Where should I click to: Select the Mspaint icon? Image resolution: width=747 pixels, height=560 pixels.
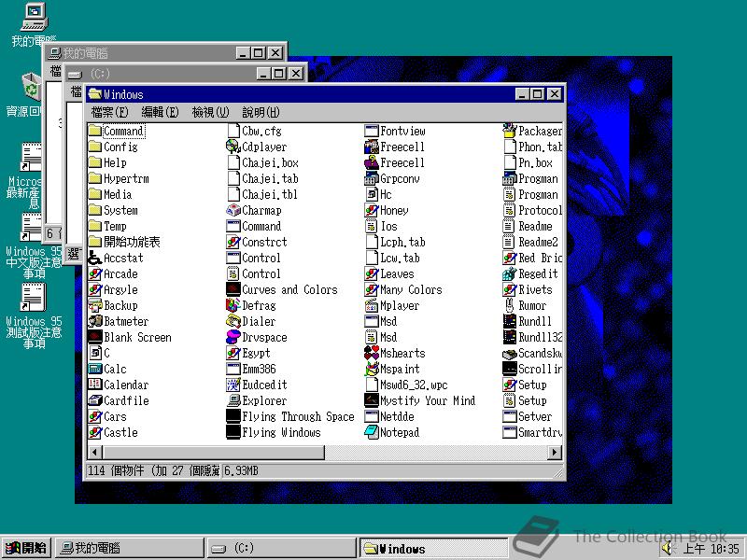tap(371, 369)
